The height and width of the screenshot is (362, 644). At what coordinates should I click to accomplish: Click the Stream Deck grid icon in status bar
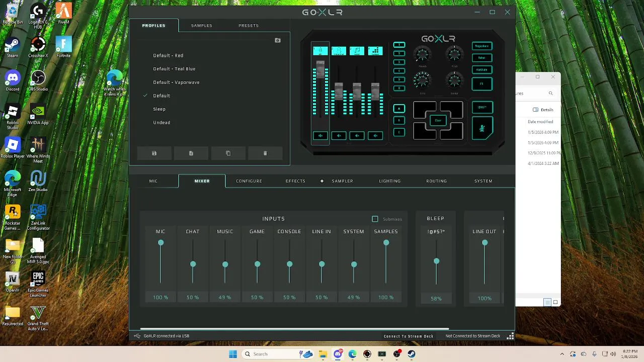tap(510, 336)
